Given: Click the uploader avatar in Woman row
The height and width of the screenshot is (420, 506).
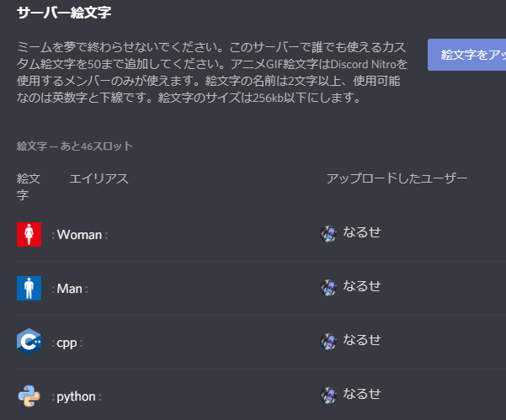Looking at the screenshot, I should [x=328, y=233].
